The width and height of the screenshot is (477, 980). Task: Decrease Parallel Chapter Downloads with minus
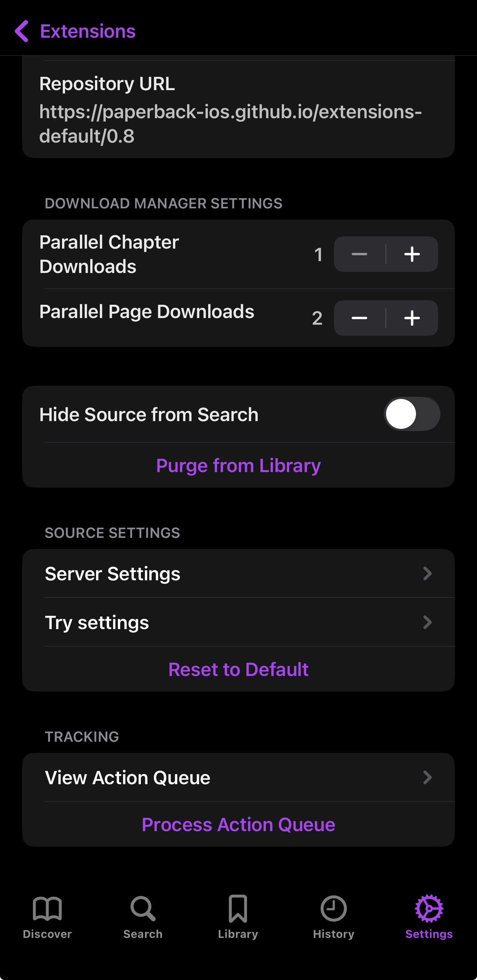coord(359,254)
